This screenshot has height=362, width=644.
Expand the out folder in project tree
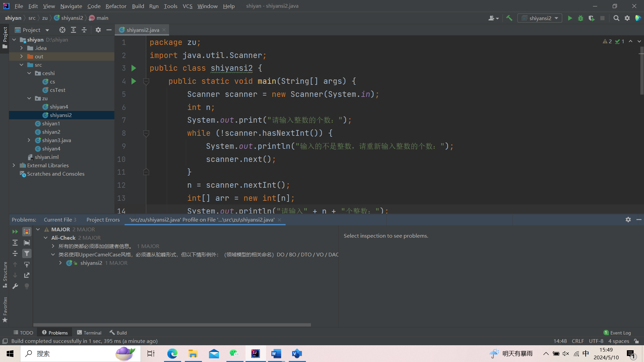[21, 56]
